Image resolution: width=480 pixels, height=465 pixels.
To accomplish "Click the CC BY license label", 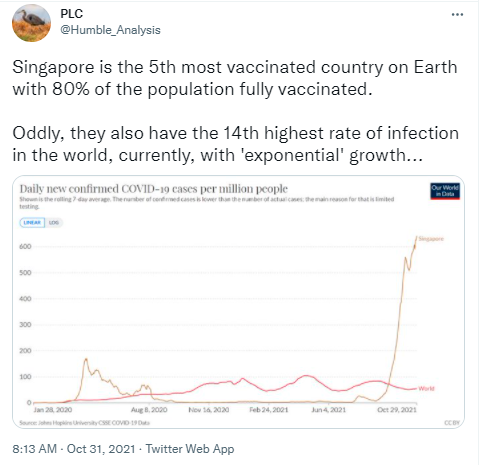I will point(452,423).
